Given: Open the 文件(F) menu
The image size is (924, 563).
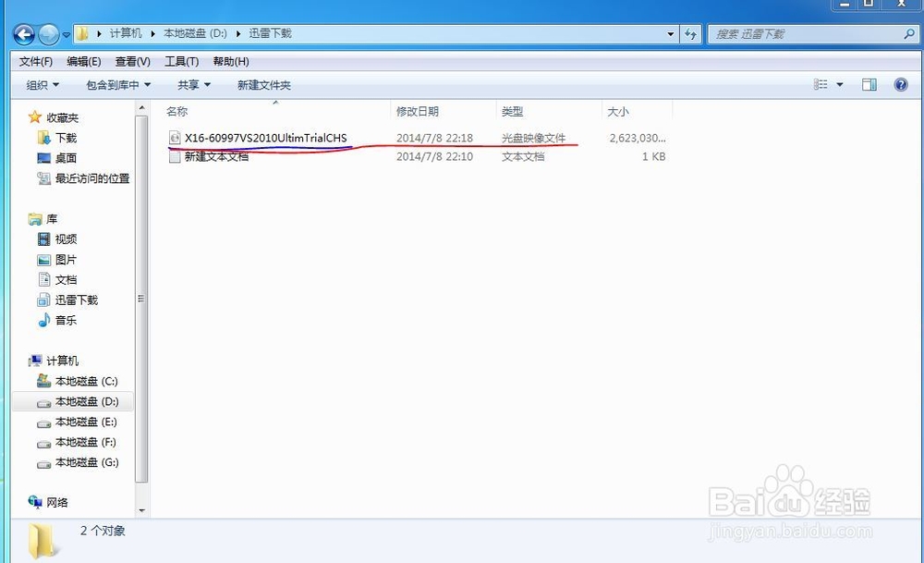Looking at the screenshot, I should pyautogui.click(x=36, y=61).
